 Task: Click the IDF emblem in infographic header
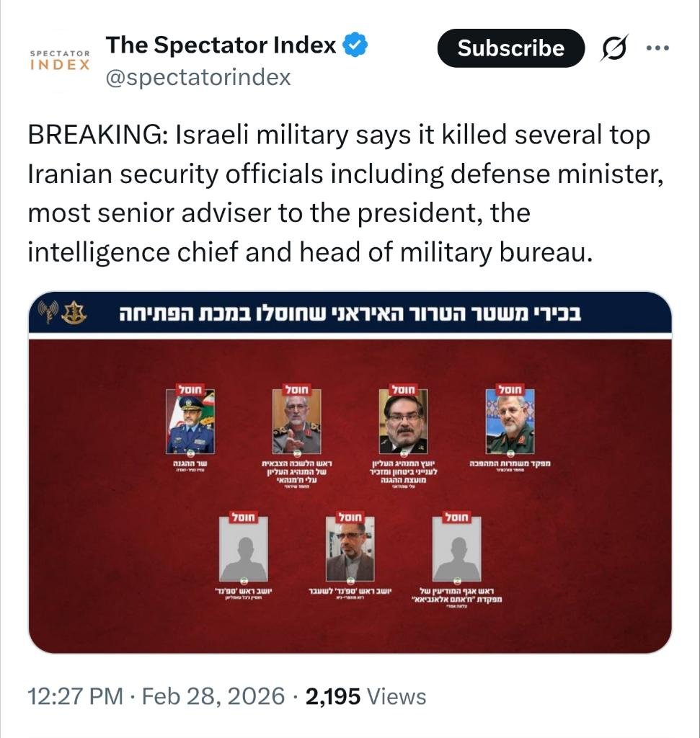74,313
